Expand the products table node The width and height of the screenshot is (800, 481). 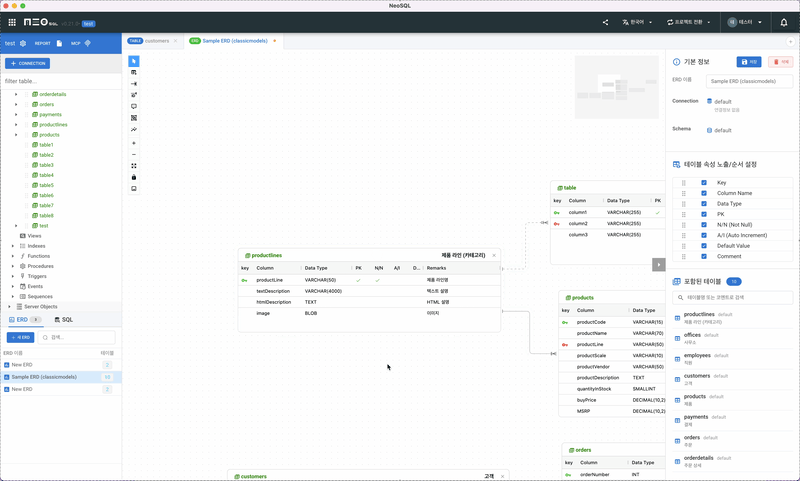pyautogui.click(x=15, y=135)
